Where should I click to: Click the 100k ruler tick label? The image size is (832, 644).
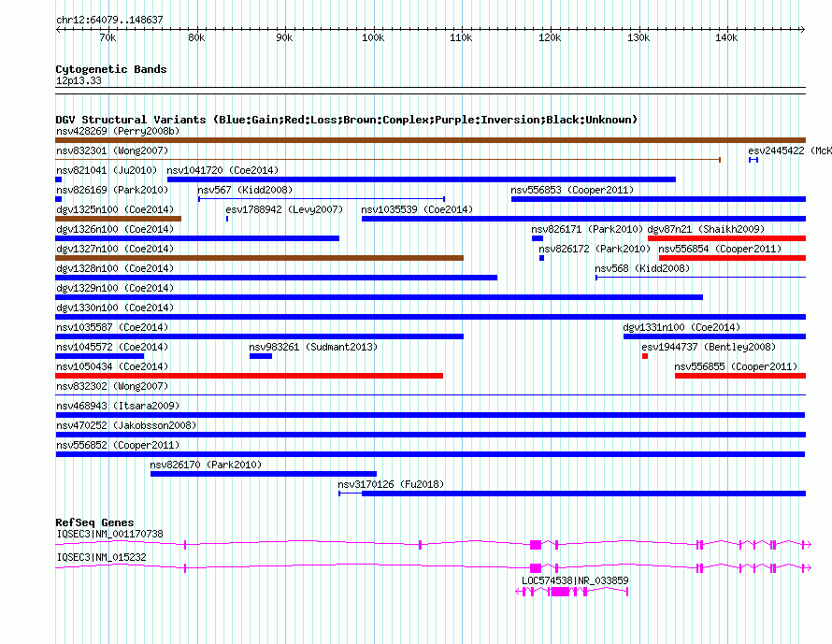tap(373, 37)
